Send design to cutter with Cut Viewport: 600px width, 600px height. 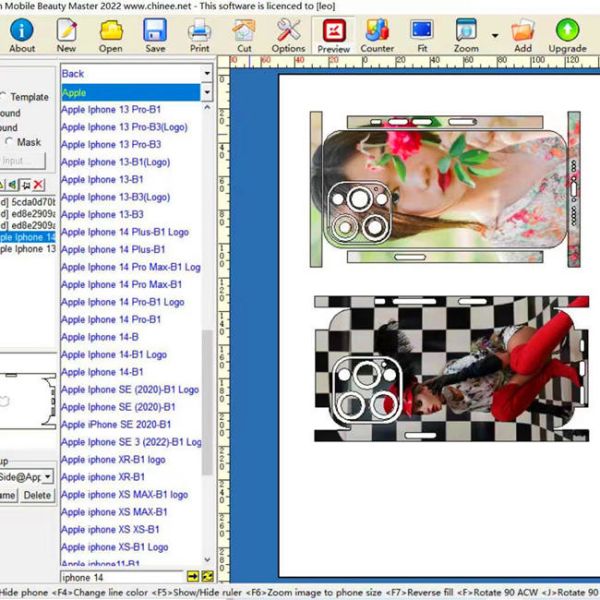244,34
